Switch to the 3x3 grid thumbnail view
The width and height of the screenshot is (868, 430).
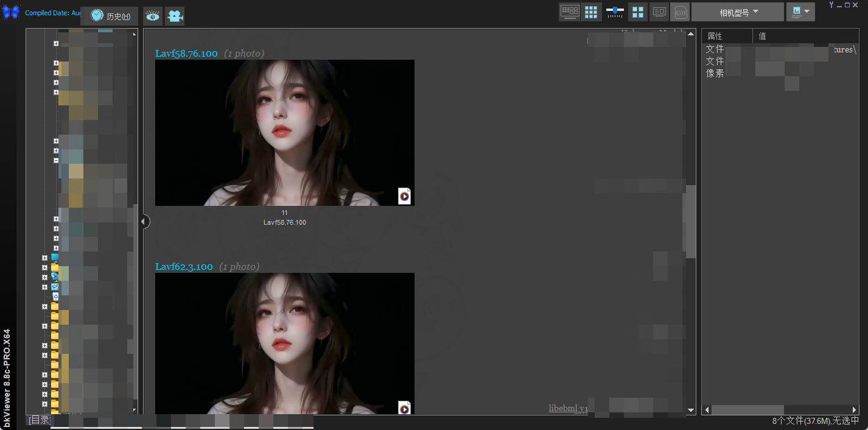point(591,12)
